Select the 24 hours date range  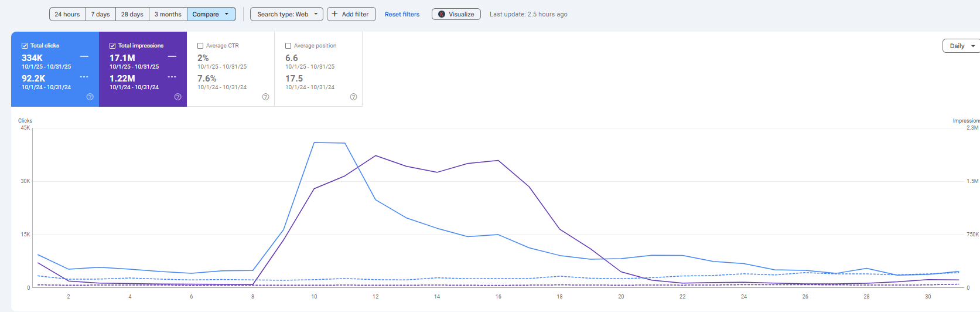click(x=67, y=14)
